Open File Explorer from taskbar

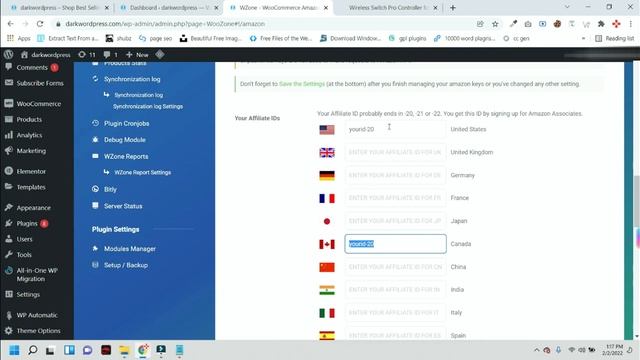click(x=124, y=350)
